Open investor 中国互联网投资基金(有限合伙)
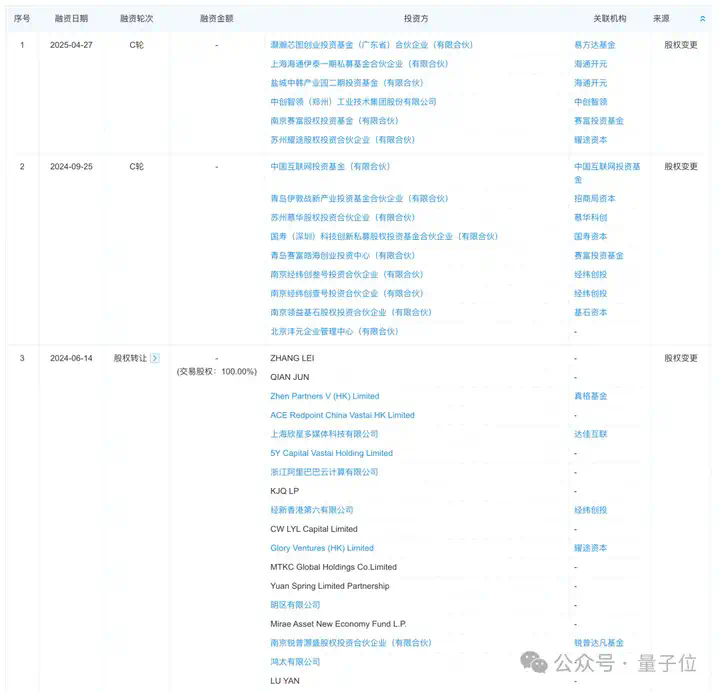The image size is (720, 692). point(330,166)
